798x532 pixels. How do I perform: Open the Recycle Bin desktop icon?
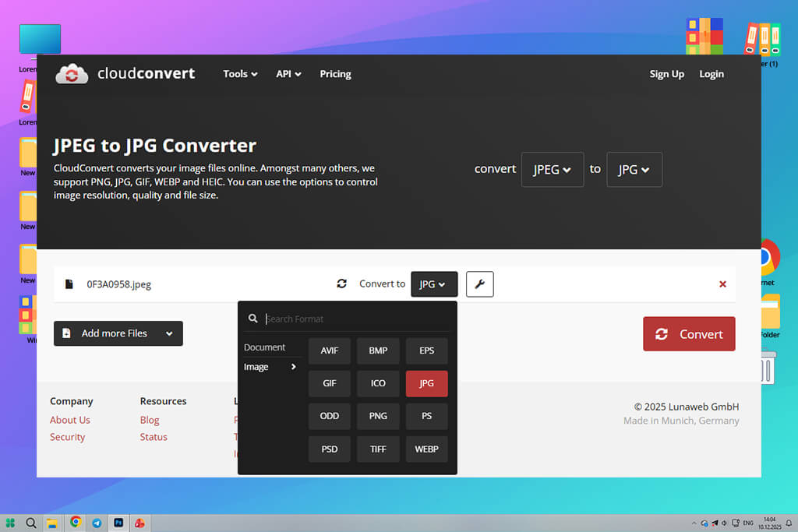(x=768, y=367)
